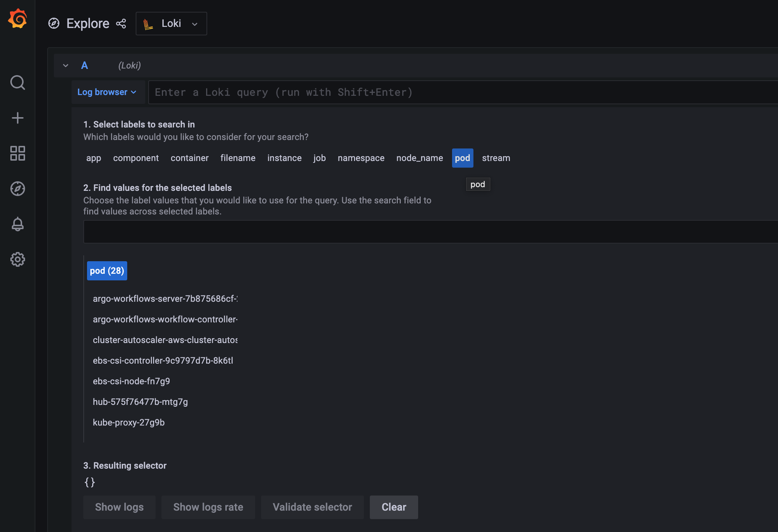The height and width of the screenshot is (532, 778).
Task: Open the Configuration gear icon in sidebar
Action: [18, 259]
